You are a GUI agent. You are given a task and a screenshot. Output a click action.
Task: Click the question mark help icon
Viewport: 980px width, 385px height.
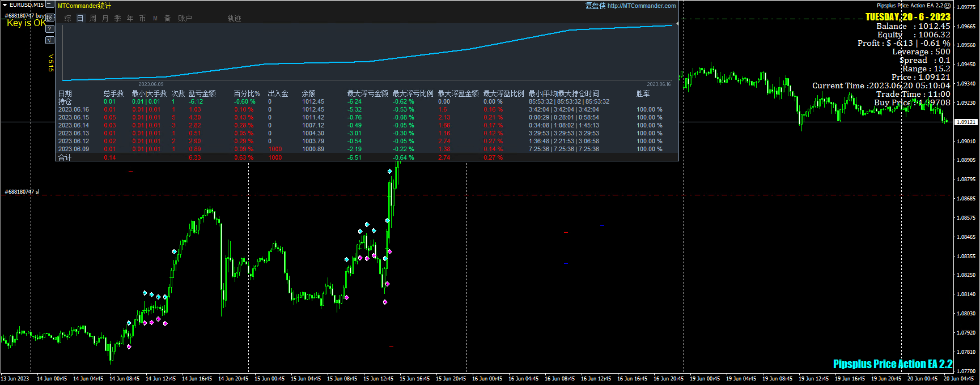[50, 29]
